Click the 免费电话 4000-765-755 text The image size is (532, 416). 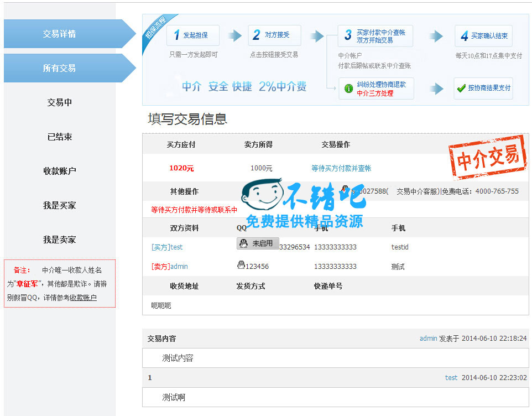pyautogui.click(x=480, y=191)
